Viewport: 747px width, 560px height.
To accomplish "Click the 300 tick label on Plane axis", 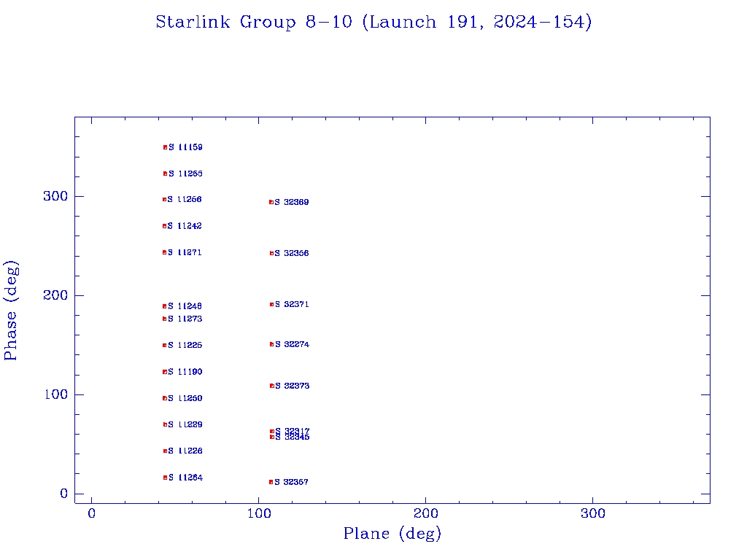I will tap(593, 514).
